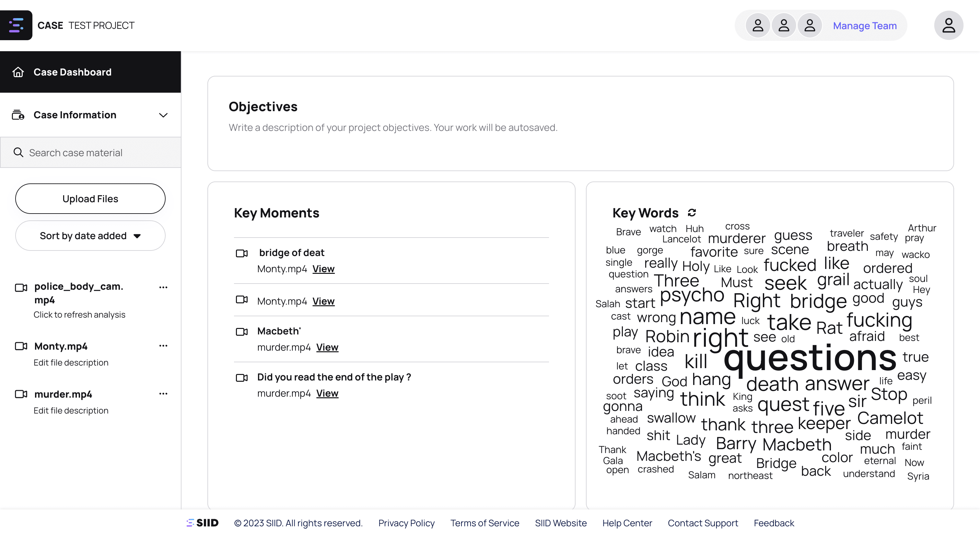Viewport: 980px width, 536px height.
Task: Click refresh analysis under police_body_cam.mp4
Action: (79, 315)
